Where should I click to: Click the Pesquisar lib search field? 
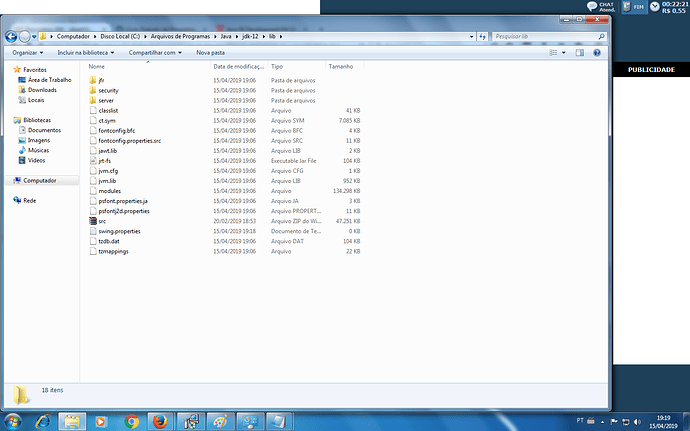tap(546, 37)
